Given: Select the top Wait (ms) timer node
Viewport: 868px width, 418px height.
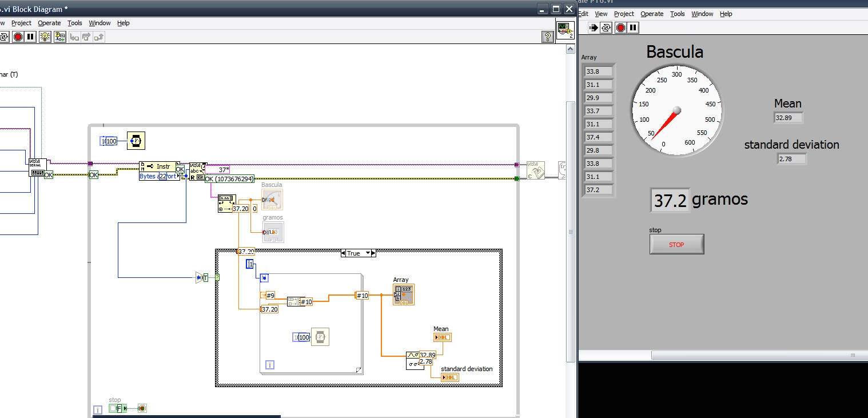Looking at the screenshot, I should [136, 141].
